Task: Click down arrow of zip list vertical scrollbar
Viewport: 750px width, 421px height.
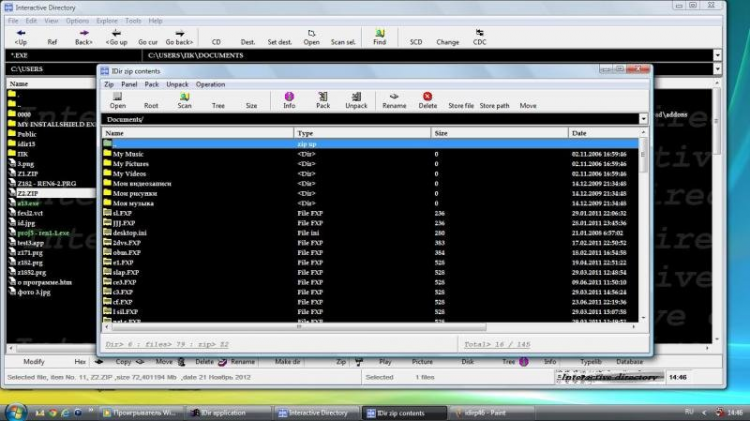Action: click(x=643, y=318)
